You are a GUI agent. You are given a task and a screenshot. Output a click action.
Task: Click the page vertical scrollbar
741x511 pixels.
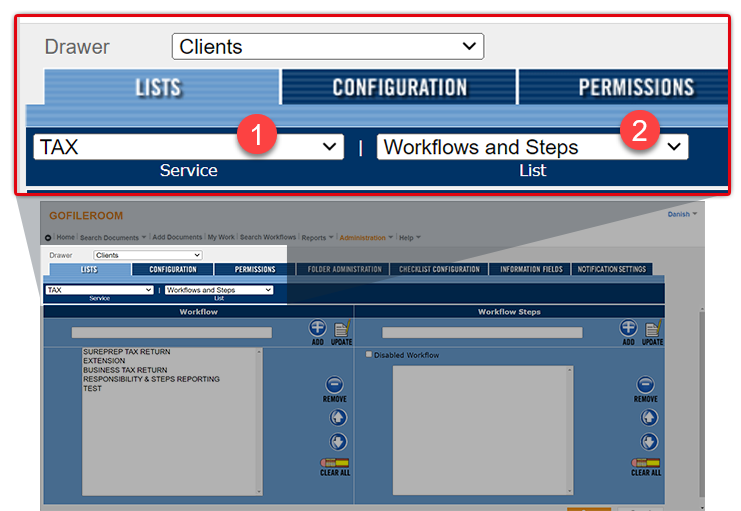click(x=702, y=407)
